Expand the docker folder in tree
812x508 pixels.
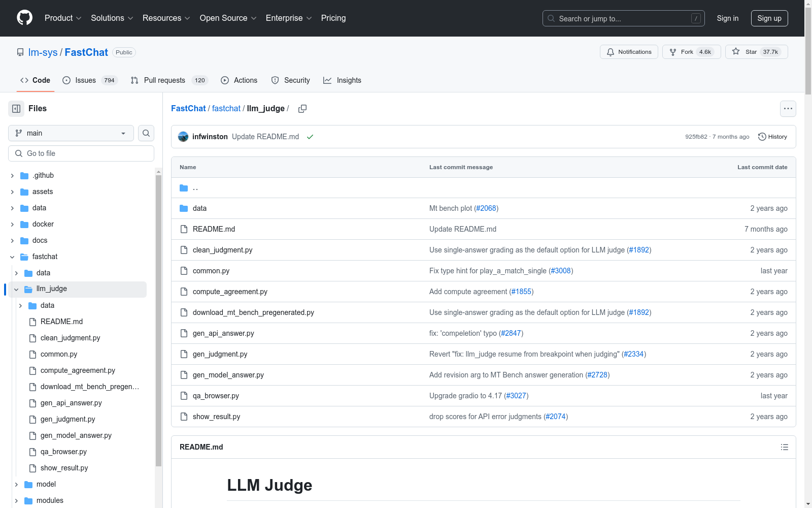12,224
